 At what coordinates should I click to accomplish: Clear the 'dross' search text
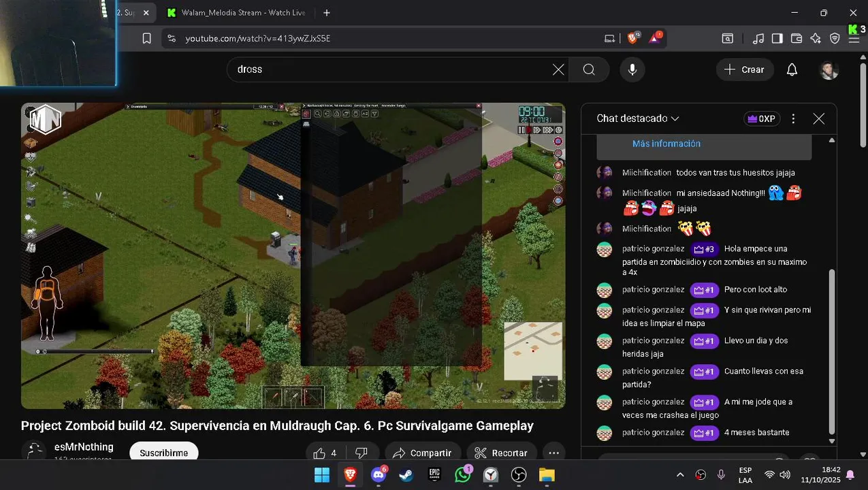[558, 69]
